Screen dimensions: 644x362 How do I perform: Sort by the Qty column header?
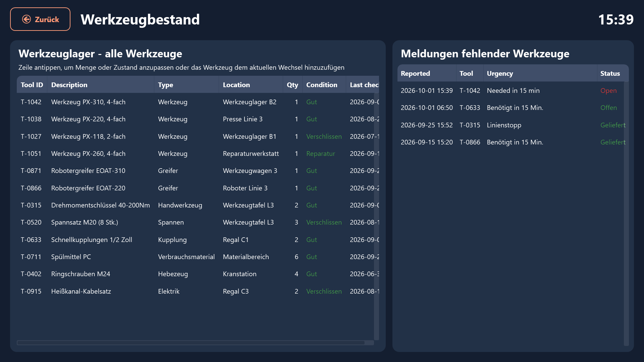[x=292, y=85]
